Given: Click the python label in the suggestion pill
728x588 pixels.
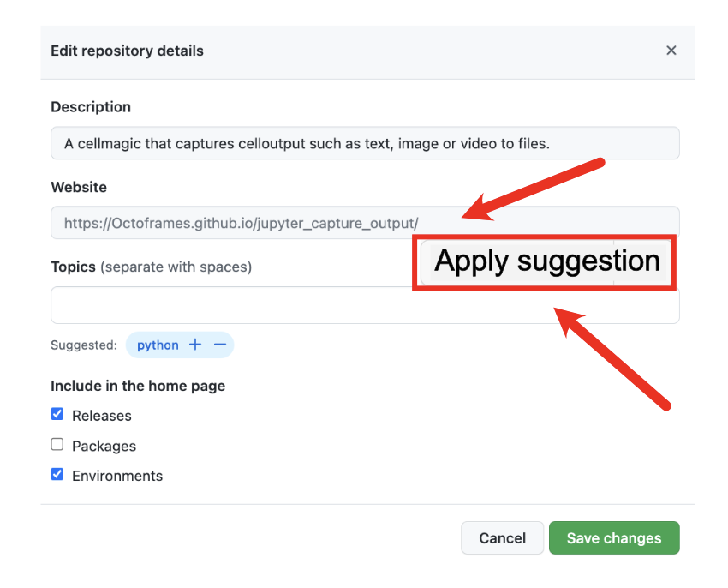Looking at the screenshot, I should tap(158, 345).
